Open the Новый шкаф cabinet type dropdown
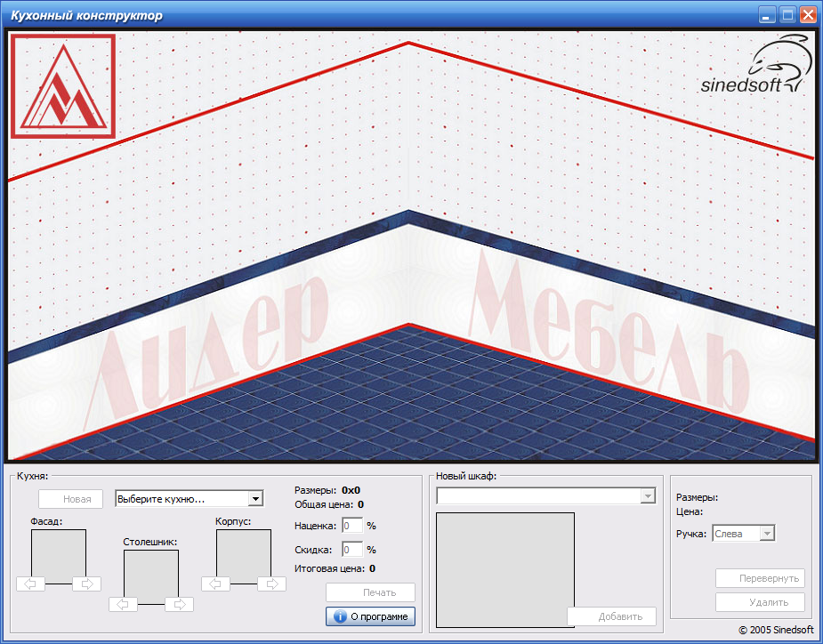The image size is (823, 644). [546, 495]
